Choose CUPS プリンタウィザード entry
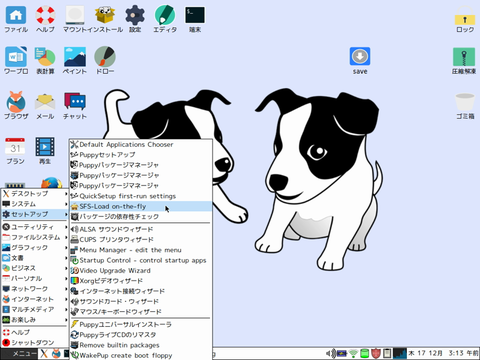This screenshot has height=360, width=480. coord(141,240)
